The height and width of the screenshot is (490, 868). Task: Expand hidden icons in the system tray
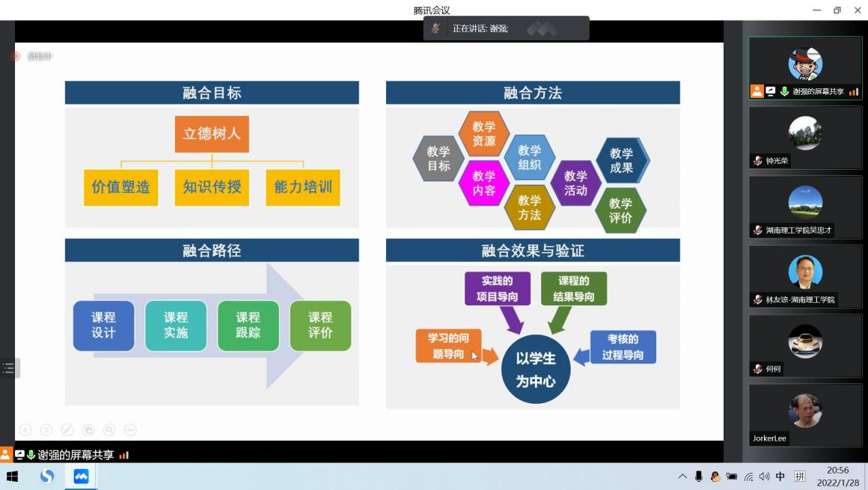tap(682, 477)
